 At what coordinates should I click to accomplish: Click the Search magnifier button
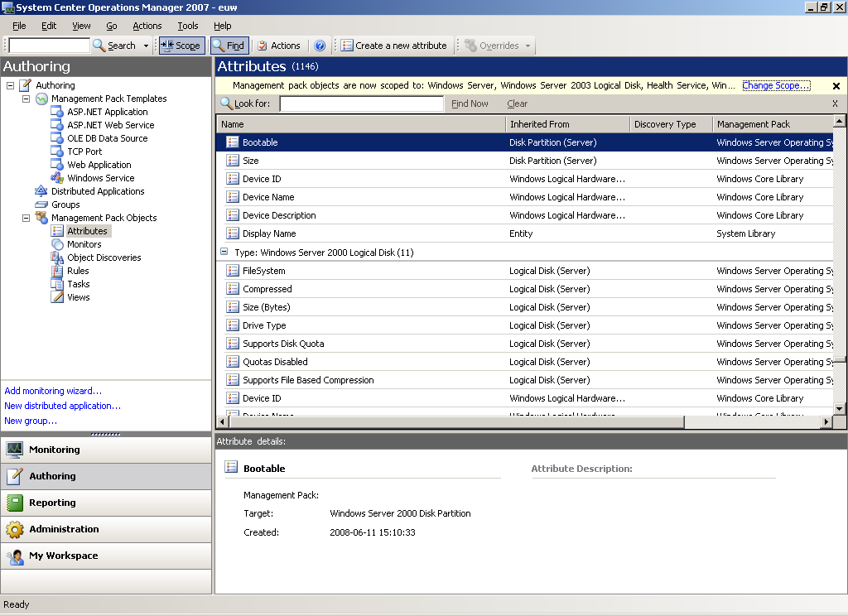(114, 46)
